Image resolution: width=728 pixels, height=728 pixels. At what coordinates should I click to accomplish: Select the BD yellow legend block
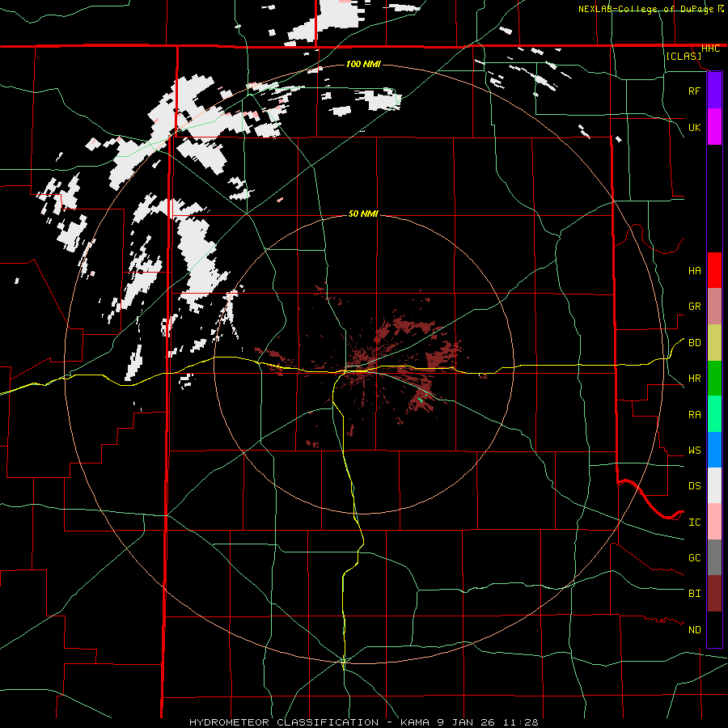(714, 343)
